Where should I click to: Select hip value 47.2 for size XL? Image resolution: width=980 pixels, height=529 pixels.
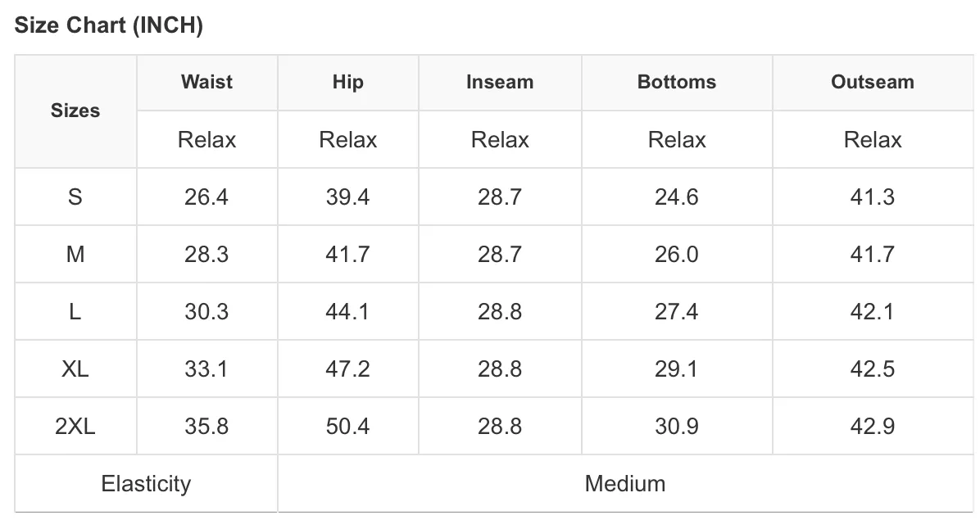(347, 369)
